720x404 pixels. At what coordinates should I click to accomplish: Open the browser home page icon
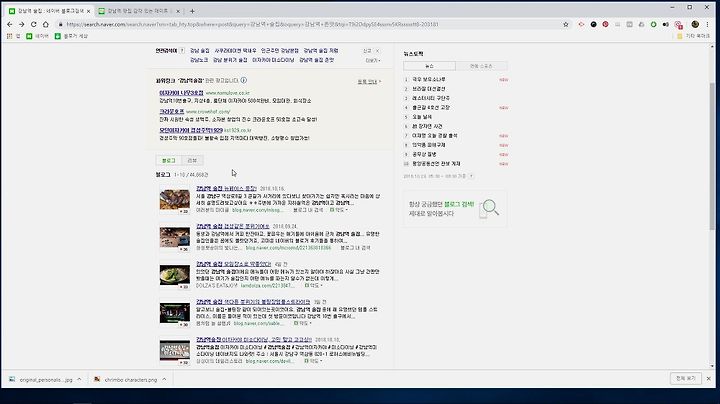(x=45, y=24)
